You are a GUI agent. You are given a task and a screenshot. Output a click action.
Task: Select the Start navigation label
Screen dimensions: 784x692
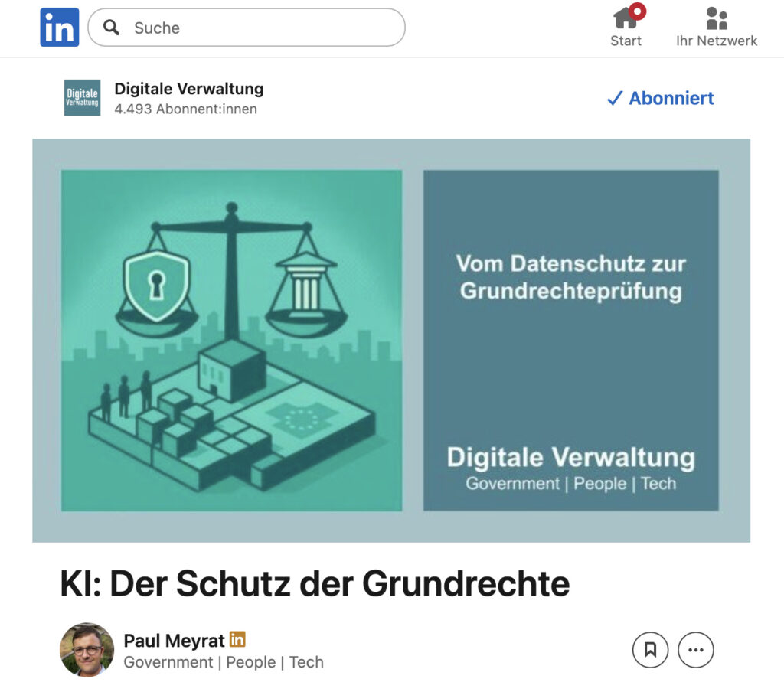pyautogui.click(x=626, y=41)
